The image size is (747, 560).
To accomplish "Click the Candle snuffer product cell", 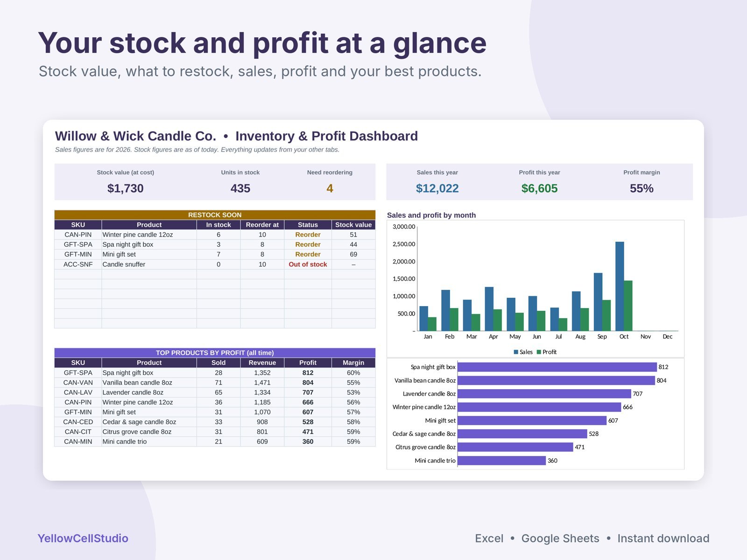I will (x=149, y=264).
